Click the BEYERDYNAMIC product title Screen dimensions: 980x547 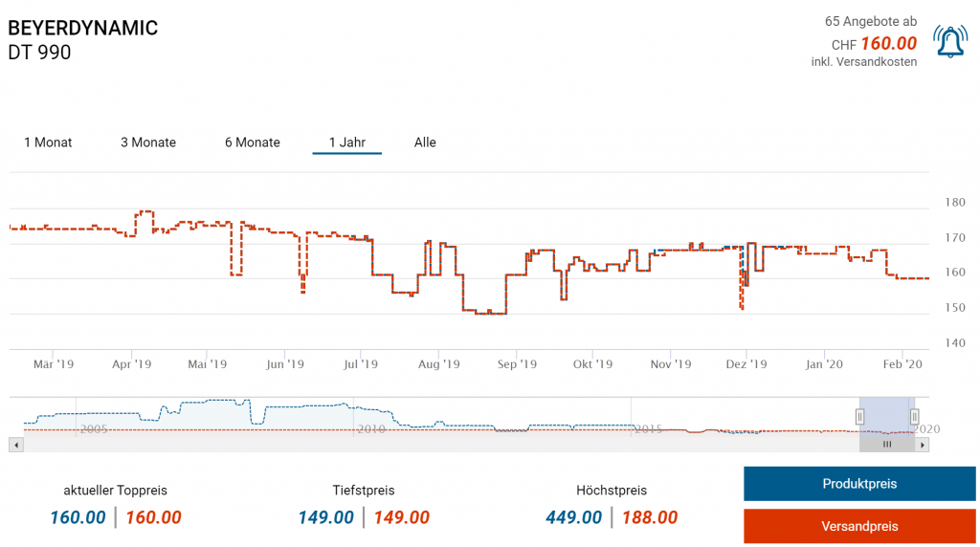tap(82, 28)
